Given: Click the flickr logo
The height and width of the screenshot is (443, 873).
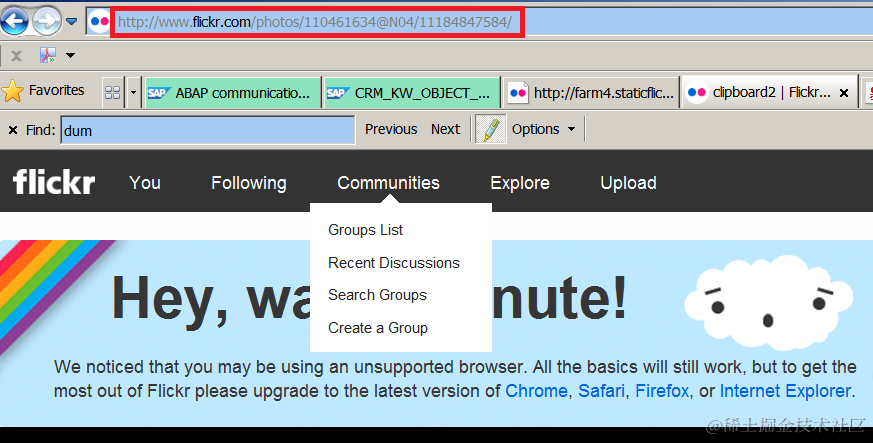Looking at the screenshot, I should tap(54, 181).
